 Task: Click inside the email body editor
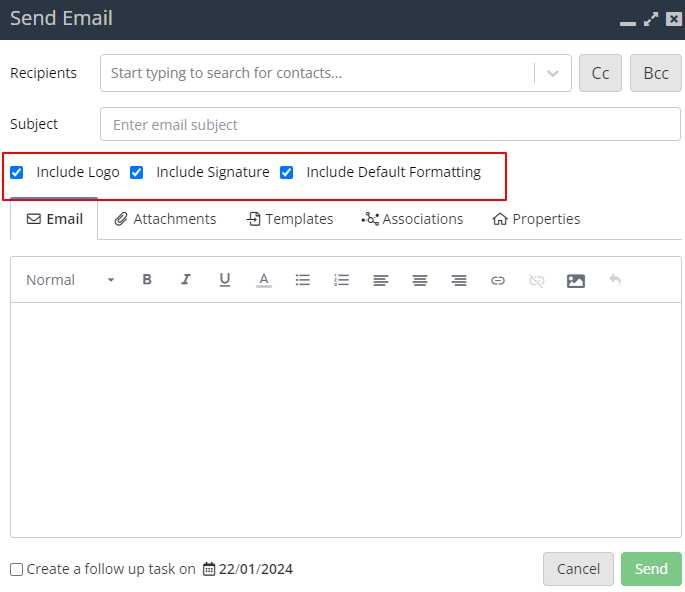(x=346, y=419)
